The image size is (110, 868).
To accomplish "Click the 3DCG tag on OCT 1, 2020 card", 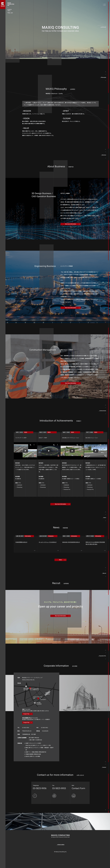I will (96, 432).
